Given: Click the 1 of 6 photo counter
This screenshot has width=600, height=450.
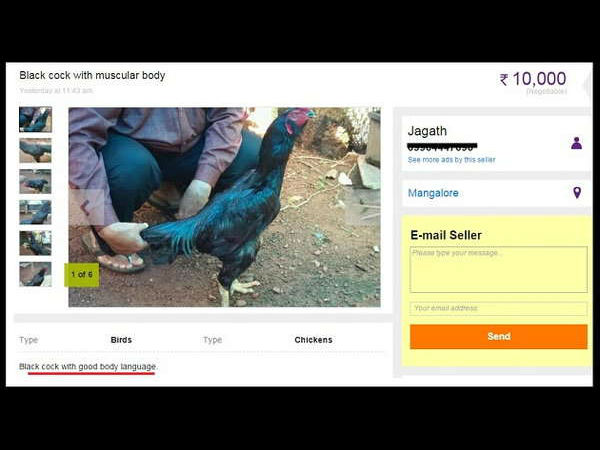Looking at the screenshot, I should pos(82,275).
